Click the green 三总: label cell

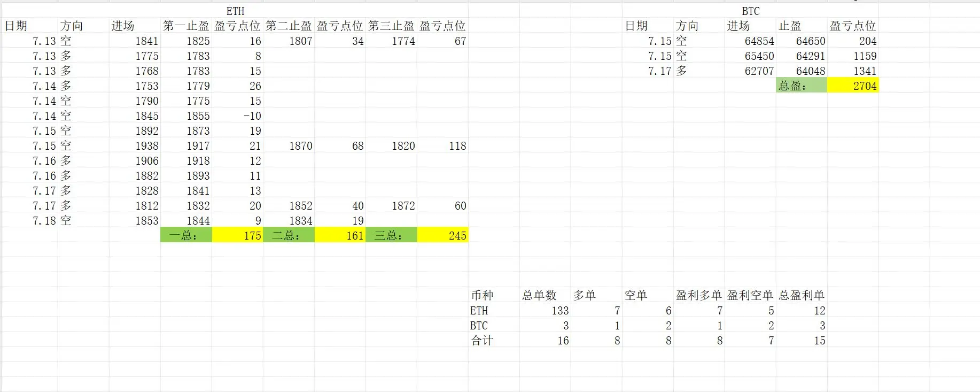click(391, 235)
